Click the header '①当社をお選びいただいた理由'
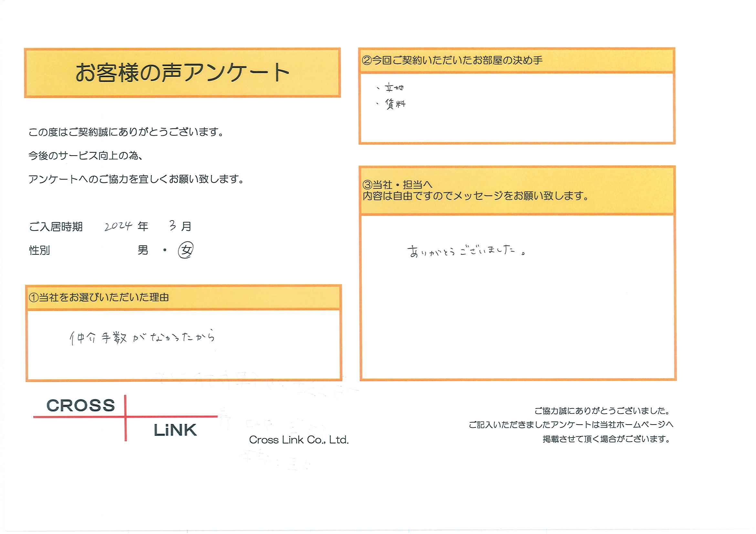This screenshot has height=534, width=756. click(99, 297)
